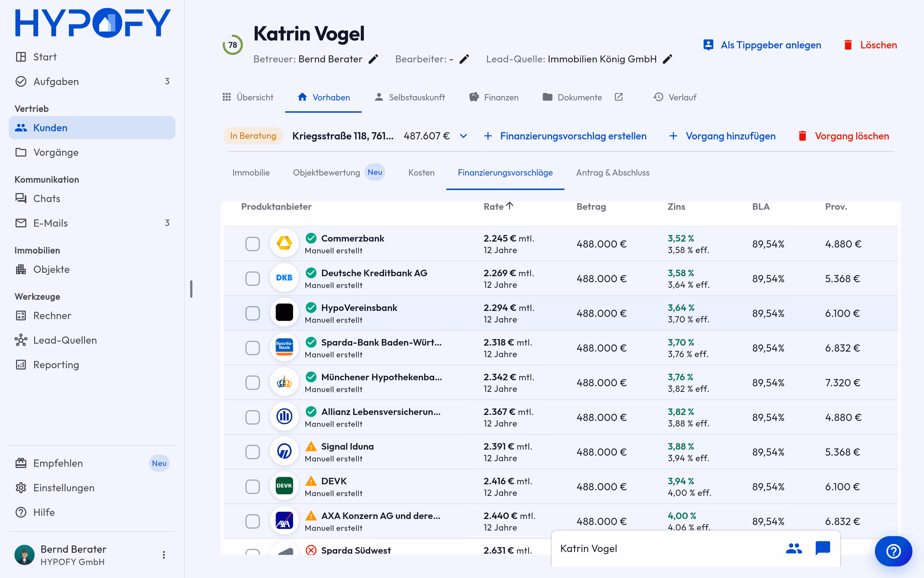The width and height of the screenshot is (924, 578).
Task: Select the Signal Iduna checkbox
Action: click(253, 452)
